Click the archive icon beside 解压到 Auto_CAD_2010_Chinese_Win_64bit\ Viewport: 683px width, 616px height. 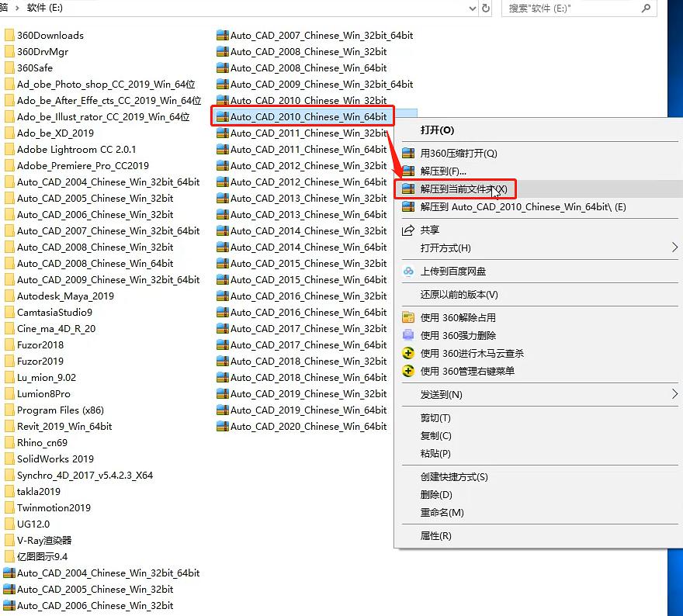pos(408,207)
